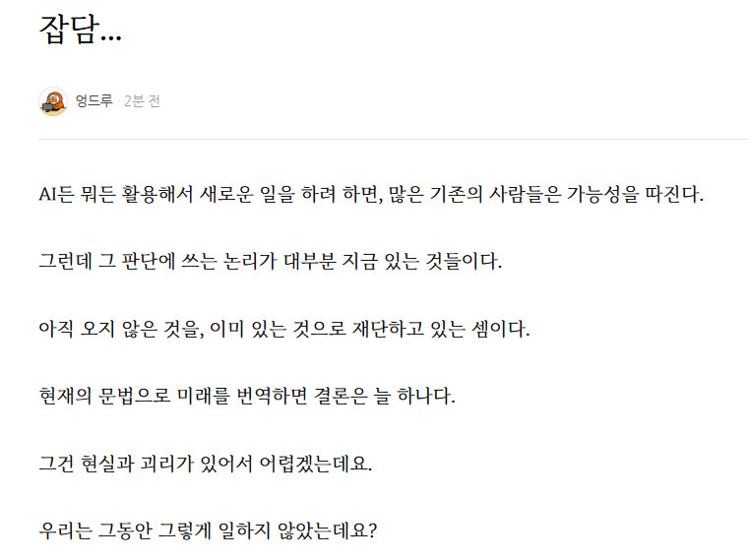748x560 pixels.
Task: Click the line starting with '그런데 그 판단에'
Action: coord(269,261)
